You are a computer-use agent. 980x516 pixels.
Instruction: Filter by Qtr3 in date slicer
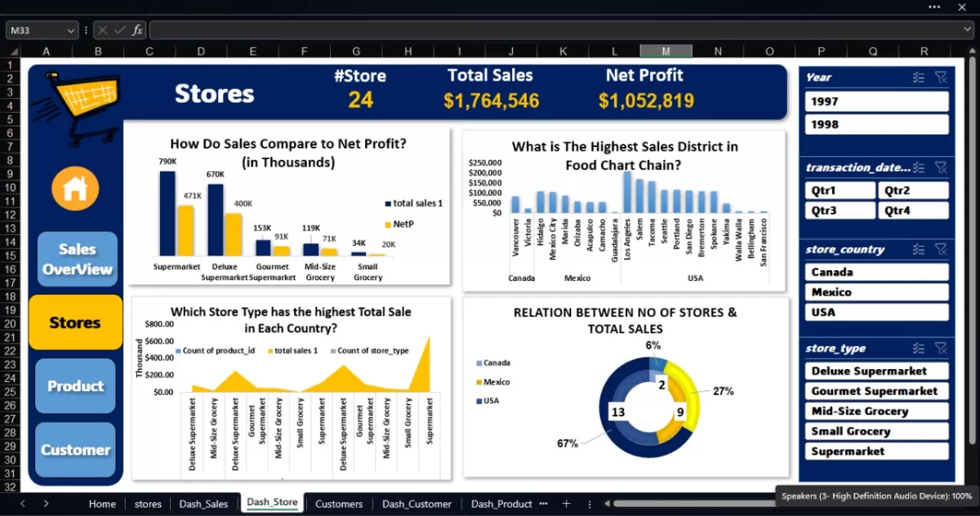pos(840,211)
